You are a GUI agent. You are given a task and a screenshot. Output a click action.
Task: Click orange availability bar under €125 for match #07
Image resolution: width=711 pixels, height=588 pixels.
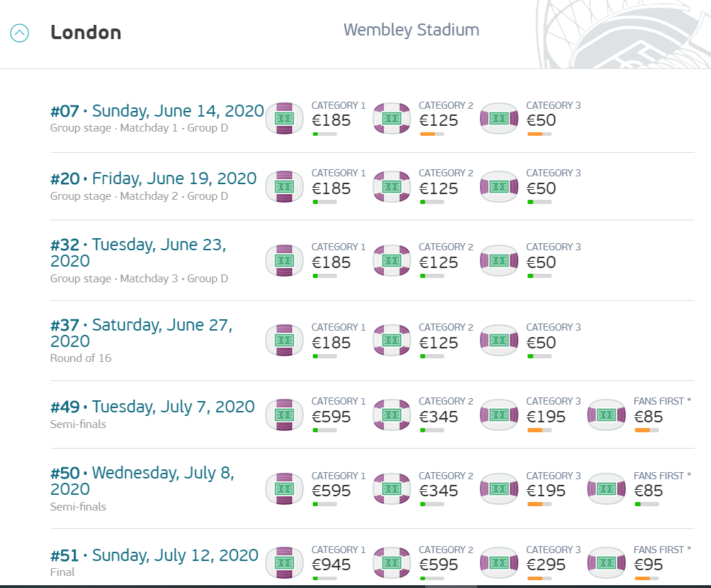pyautogui.click(x=432, y=134)
